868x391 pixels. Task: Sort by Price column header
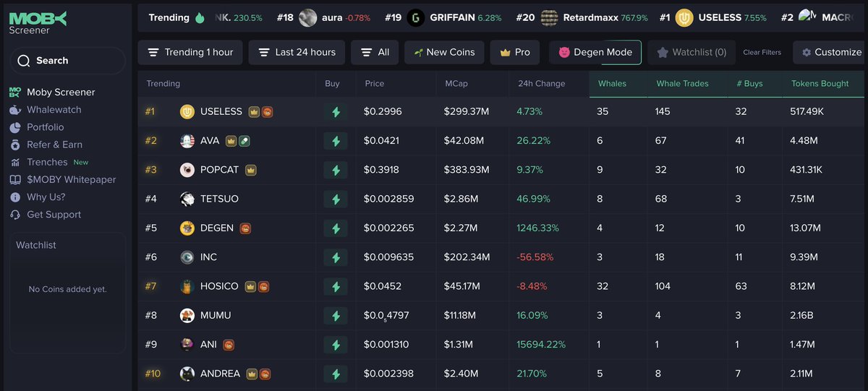[x=375, y=84]
